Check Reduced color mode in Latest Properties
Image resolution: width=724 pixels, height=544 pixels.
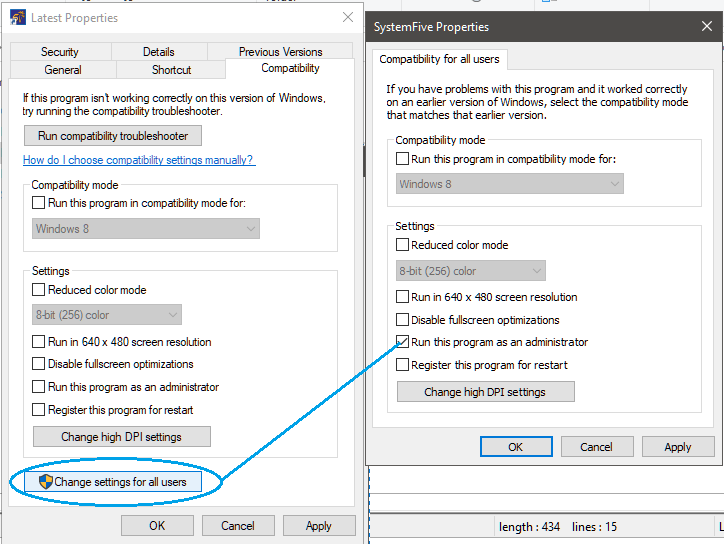[39, 290]
